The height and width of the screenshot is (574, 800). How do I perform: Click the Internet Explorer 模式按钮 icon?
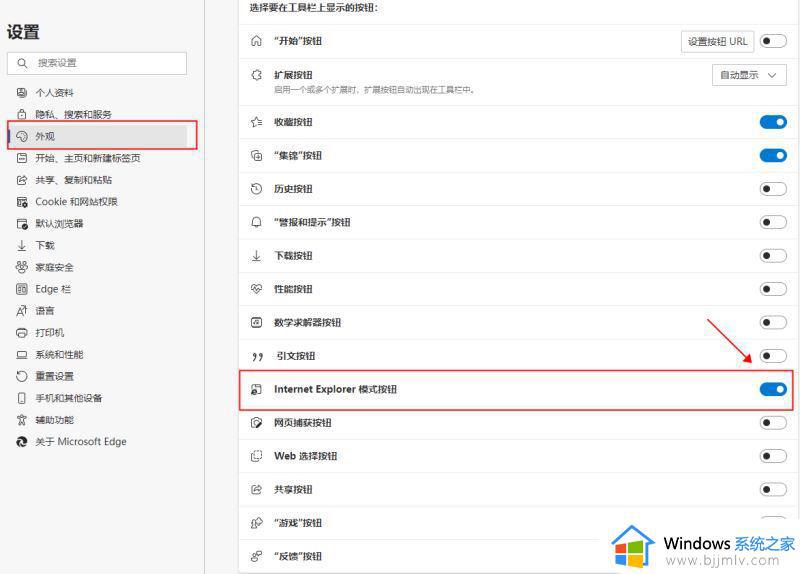(x=256, y=389)
